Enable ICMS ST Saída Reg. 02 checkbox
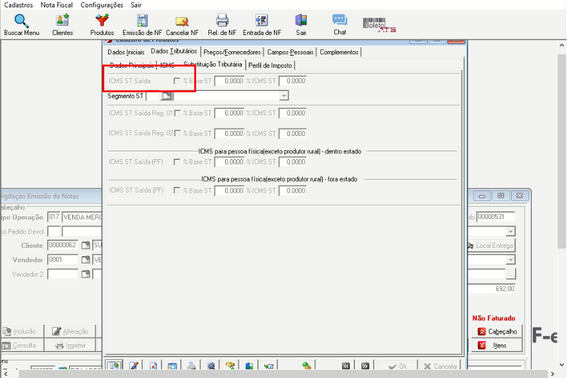The width and height of the screenshot is (567, 378). (177, 133)
